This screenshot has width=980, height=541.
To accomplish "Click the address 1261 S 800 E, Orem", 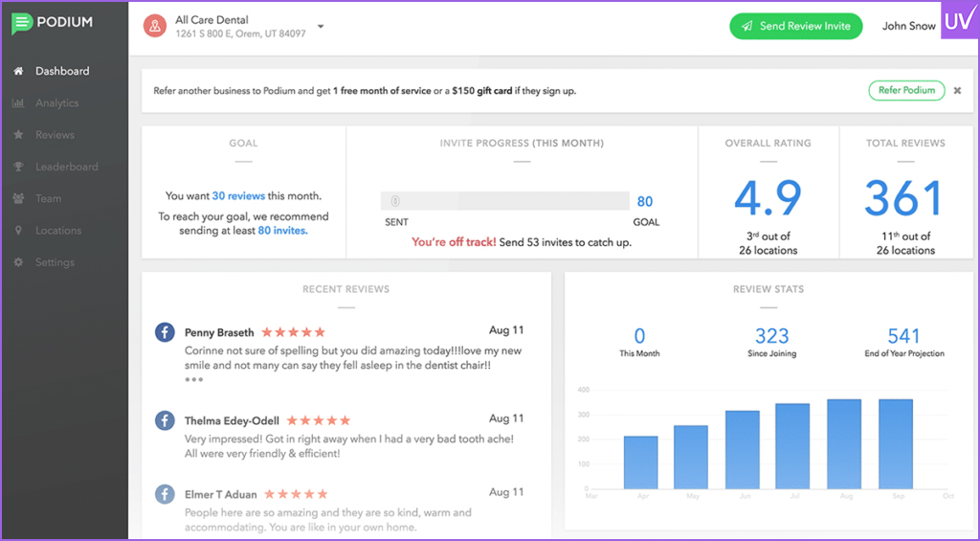I will [x=240, y=34].
